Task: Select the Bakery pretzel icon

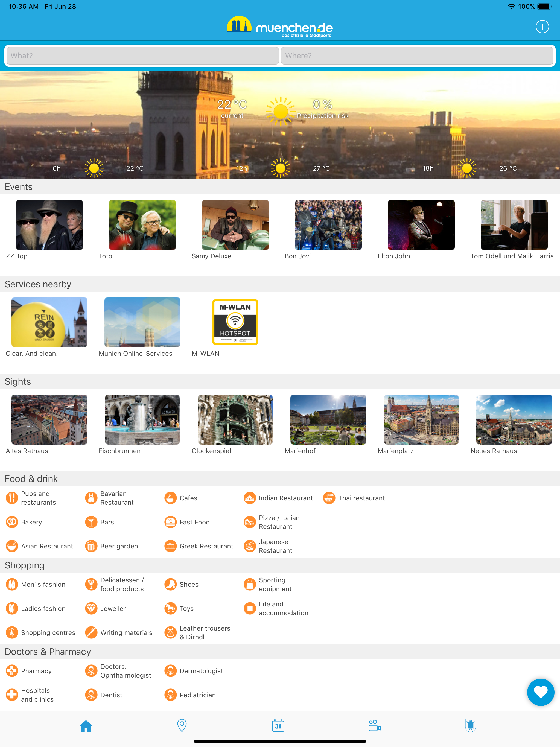Action: pos(12,522)
